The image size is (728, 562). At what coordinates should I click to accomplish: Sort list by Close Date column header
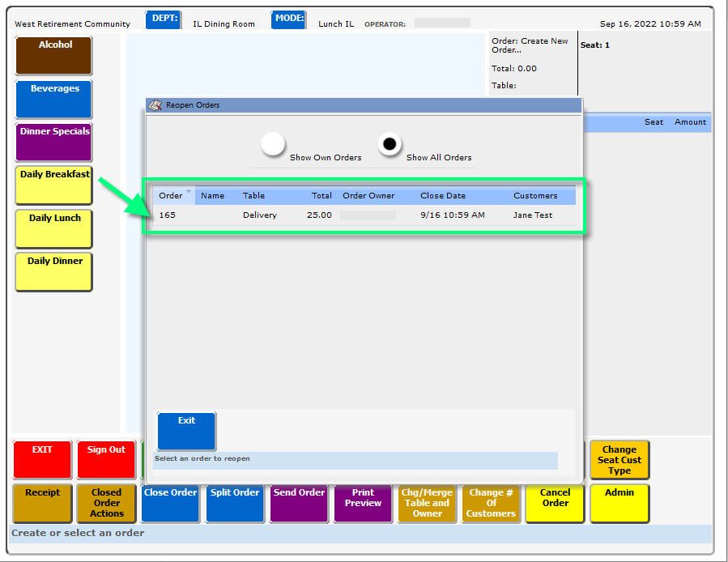443,196
